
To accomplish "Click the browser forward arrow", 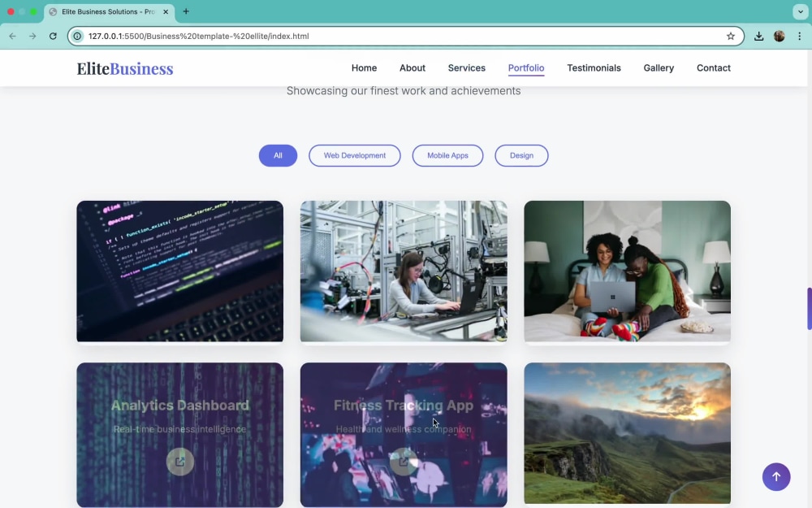I will (32, 37).
